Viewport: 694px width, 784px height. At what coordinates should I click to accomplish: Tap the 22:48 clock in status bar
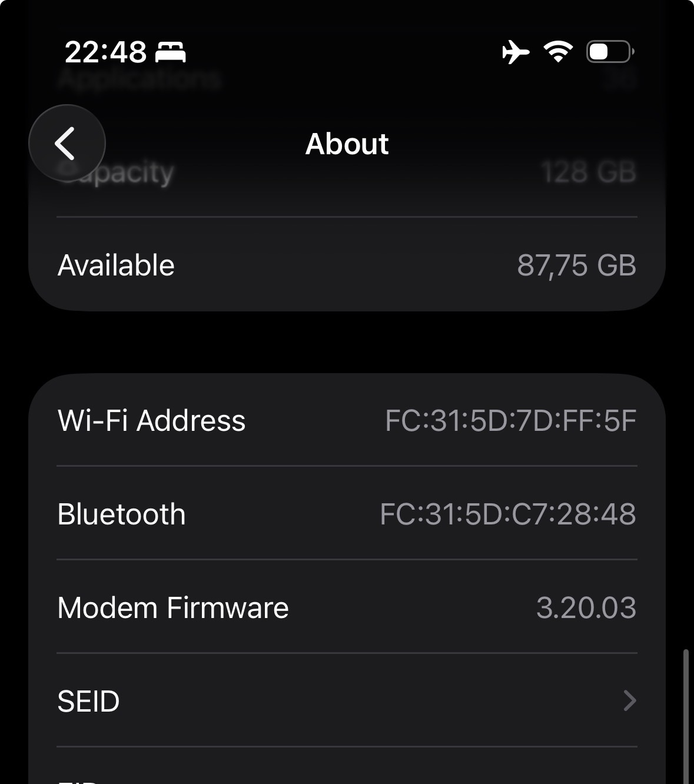(105, 52)
